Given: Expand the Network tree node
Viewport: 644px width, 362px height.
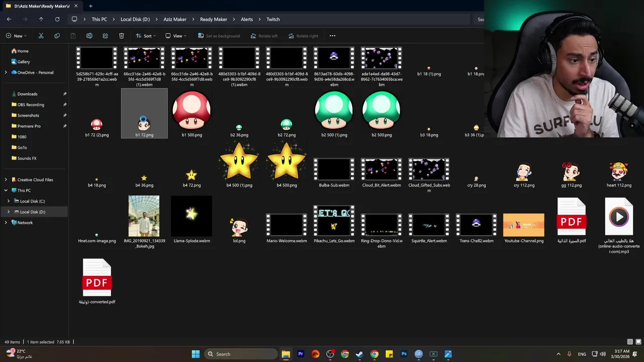Looking at the screenshot, I should pyautogui.click(x=6, y=223).
